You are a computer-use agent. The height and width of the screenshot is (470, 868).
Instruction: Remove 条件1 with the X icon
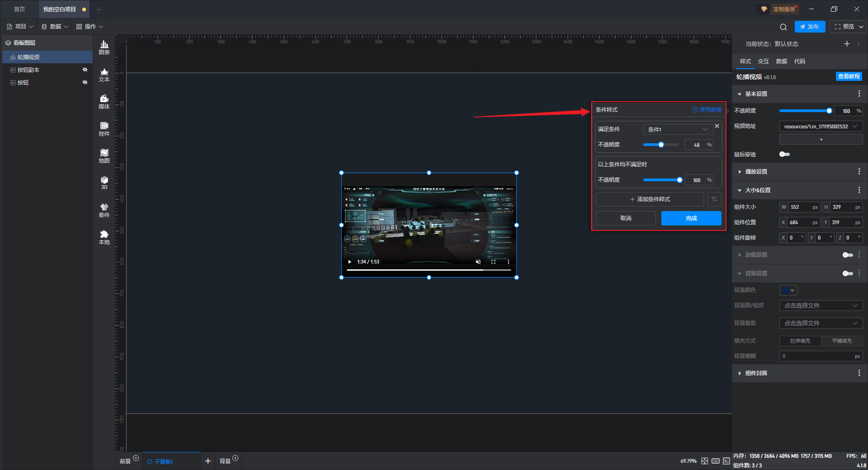(717, 126)
